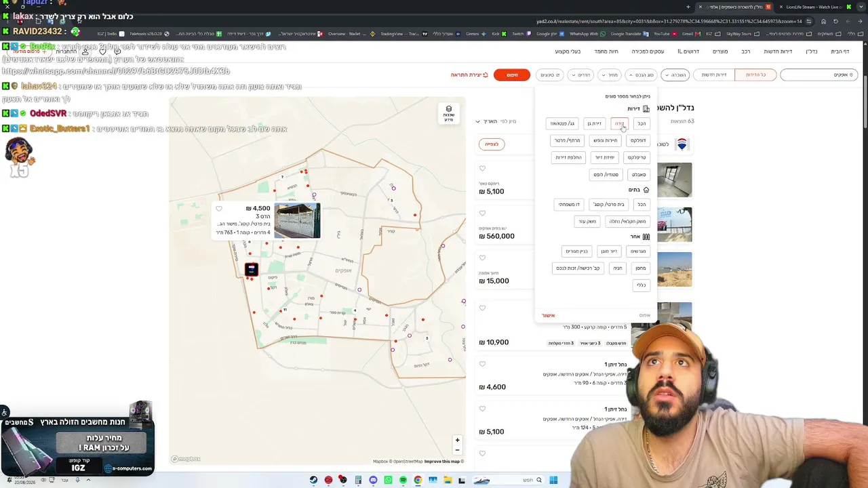The image size is (868, 488).
Task: Open the 'סינונים' filters menu
Action: (550, 75)
